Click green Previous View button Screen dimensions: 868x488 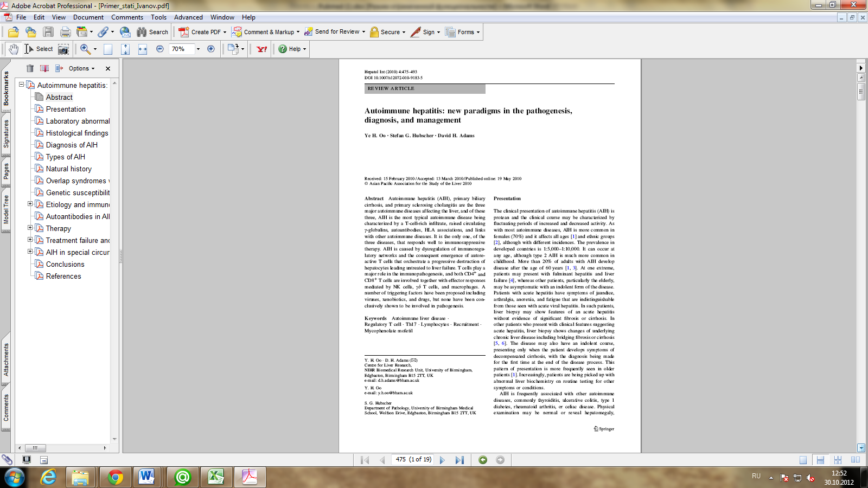[x=483, y=460]
